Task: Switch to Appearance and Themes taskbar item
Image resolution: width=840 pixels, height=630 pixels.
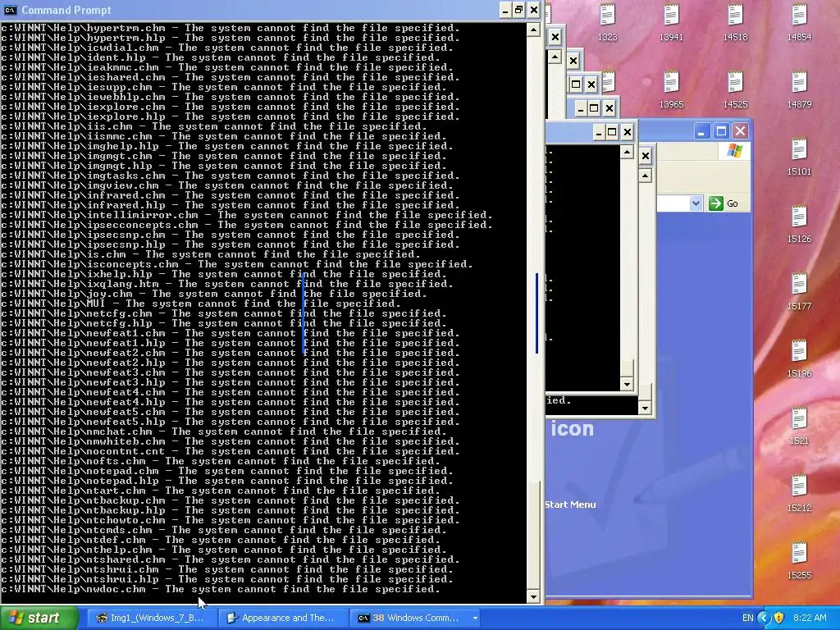Action: pyautogui.click(x=282, y=618)
